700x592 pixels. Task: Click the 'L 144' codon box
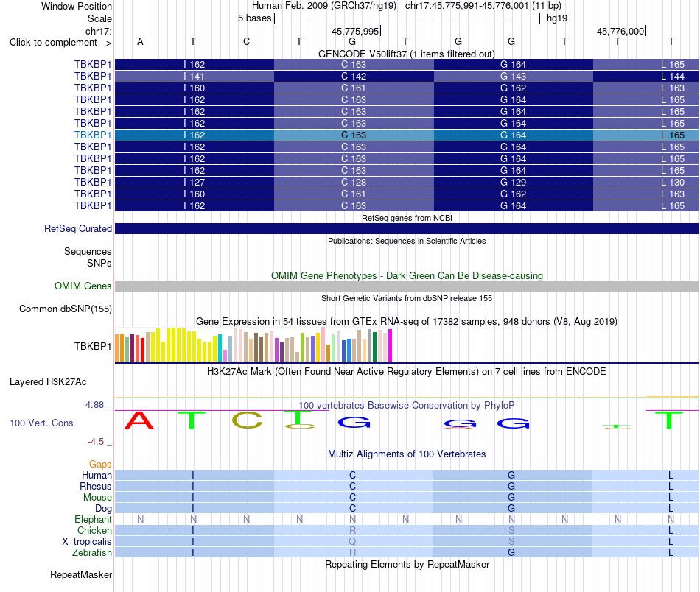tap(646, 77)
